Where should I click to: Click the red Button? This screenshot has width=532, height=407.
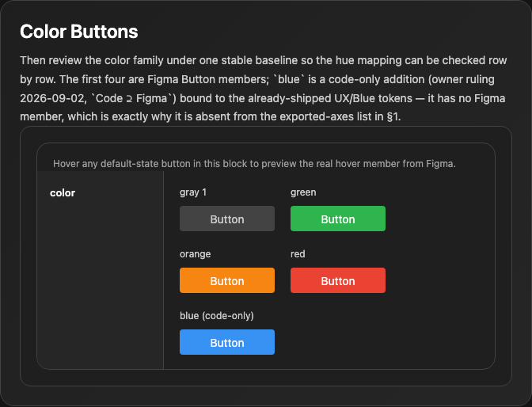(337, 280)
